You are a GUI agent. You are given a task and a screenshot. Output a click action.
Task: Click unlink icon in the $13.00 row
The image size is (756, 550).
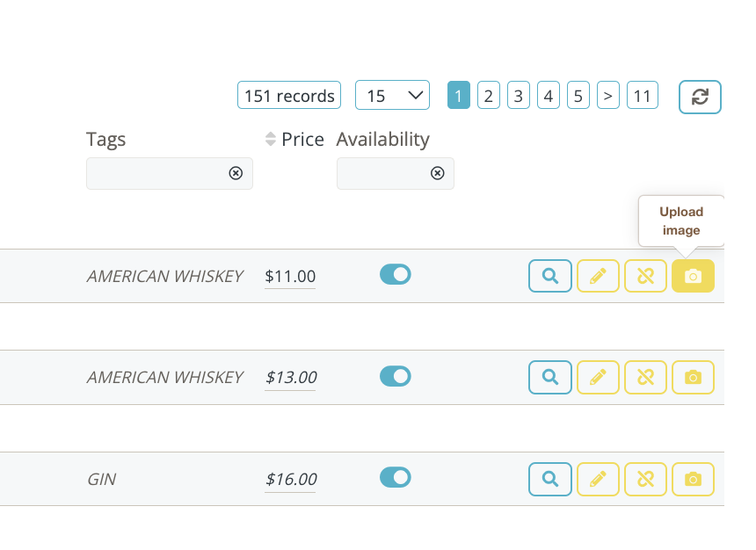pos(645,377)
